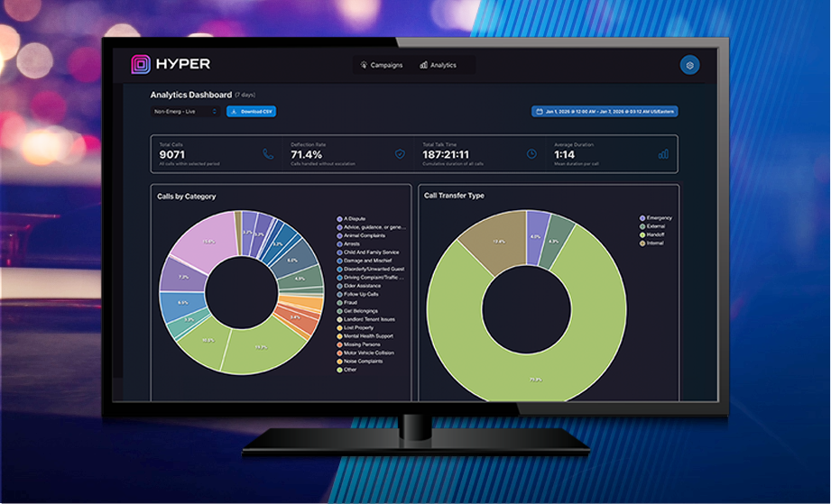Screen dimensions: 831x504
Task: Toggle the A Dispute legend entry
Action: (x=351, y=219)
